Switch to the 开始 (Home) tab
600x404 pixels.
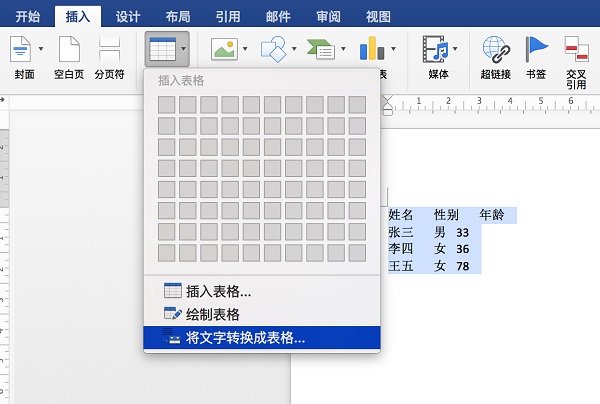point(27,16)
